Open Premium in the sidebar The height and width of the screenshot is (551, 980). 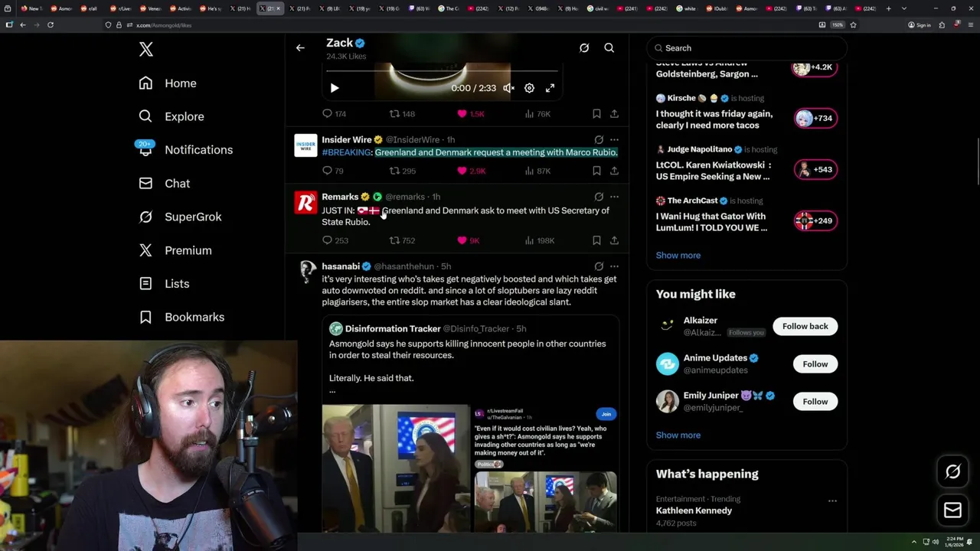click(x=175, y=250)
